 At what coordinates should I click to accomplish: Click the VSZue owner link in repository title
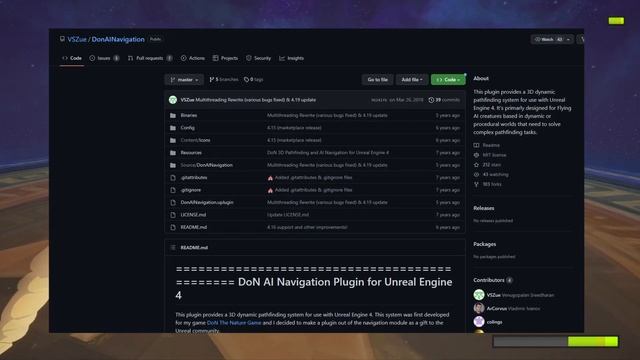(77, 39)
